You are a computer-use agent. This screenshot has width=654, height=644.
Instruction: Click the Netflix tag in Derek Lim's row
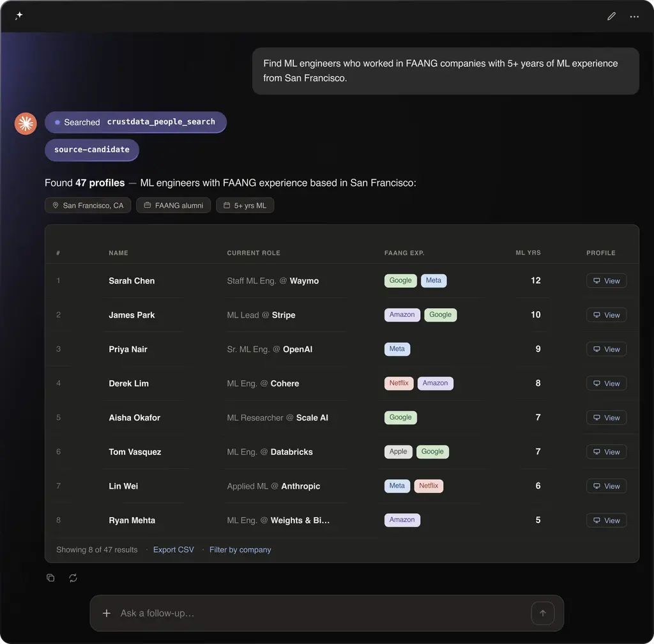[x=399, y=383]
